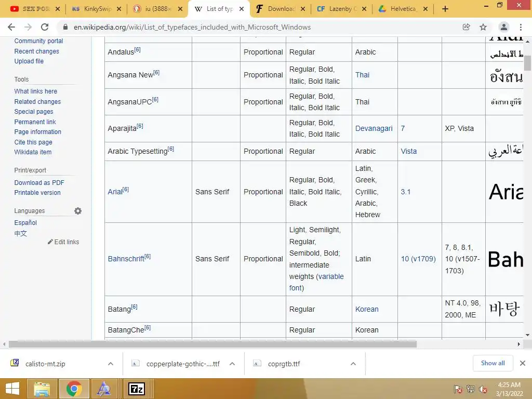This screenshot has height=399, width=532.
Task: Follow the Korean link in Batang row
Action: pyautogui.click(x=366, y=309)
